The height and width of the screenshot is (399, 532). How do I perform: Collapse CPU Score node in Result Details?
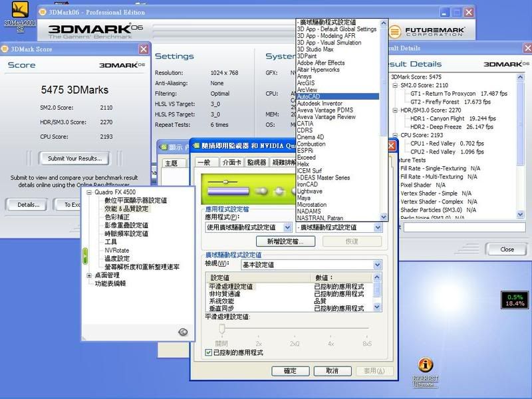point(395,135)
